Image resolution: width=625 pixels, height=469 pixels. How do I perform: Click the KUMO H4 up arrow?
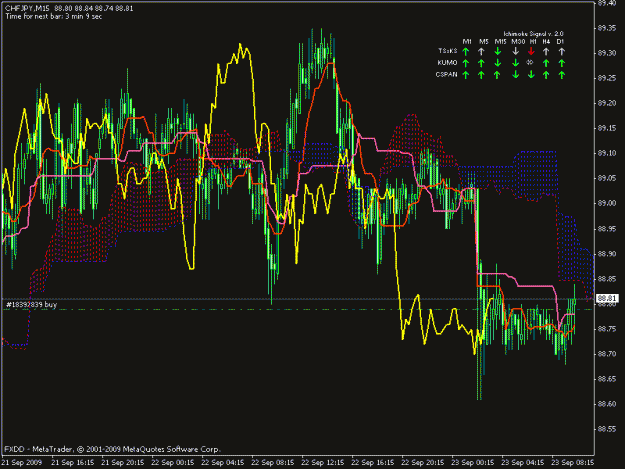click(x=546, y=63)
